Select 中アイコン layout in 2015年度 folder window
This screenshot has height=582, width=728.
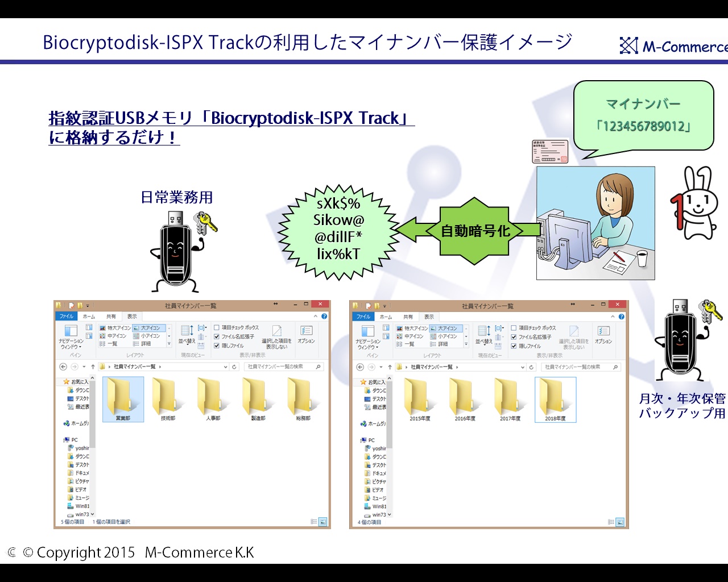pyautogui.click(x=409, y=336)
